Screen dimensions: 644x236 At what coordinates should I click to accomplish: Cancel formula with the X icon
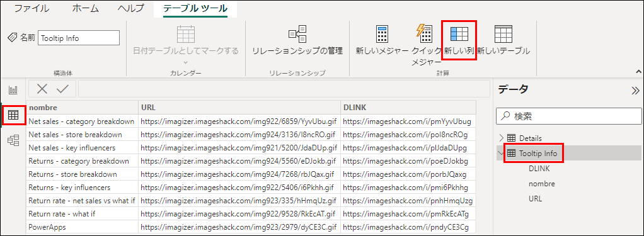click(42, 89)
